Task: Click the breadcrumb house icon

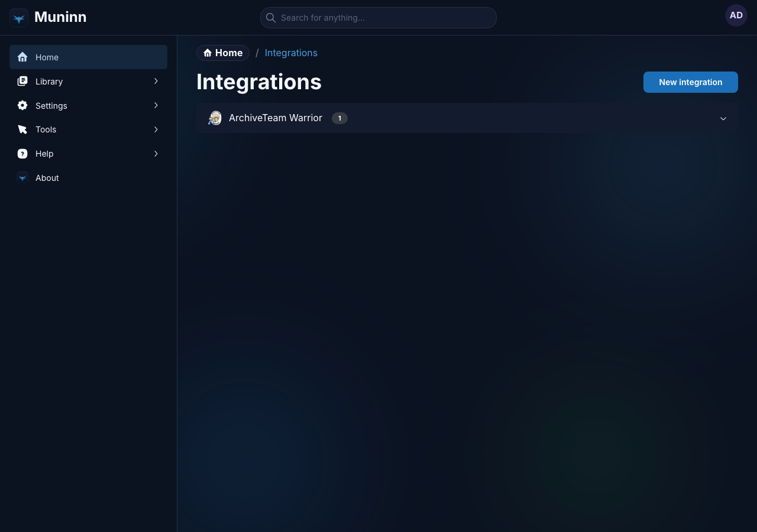Action: (x=208, y=53)
